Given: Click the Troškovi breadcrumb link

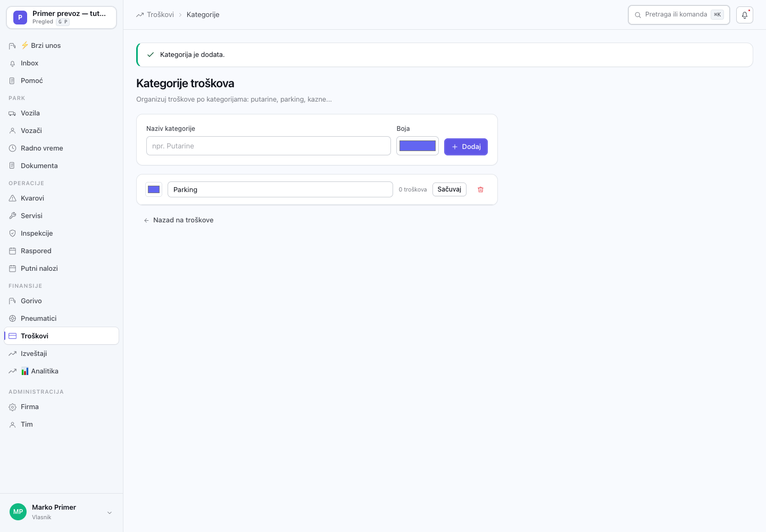Looking at the screenshot, I should (161, 15).
